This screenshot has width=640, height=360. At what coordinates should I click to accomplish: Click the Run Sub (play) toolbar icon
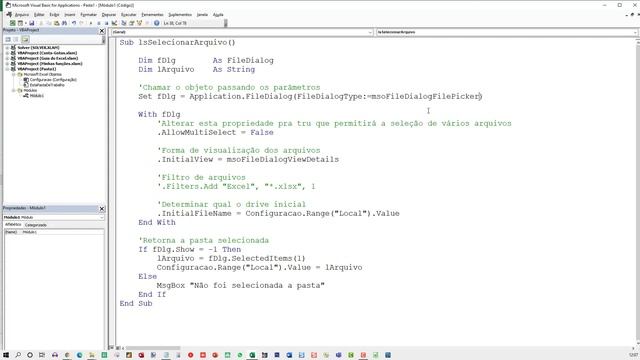tap(91, 23)
